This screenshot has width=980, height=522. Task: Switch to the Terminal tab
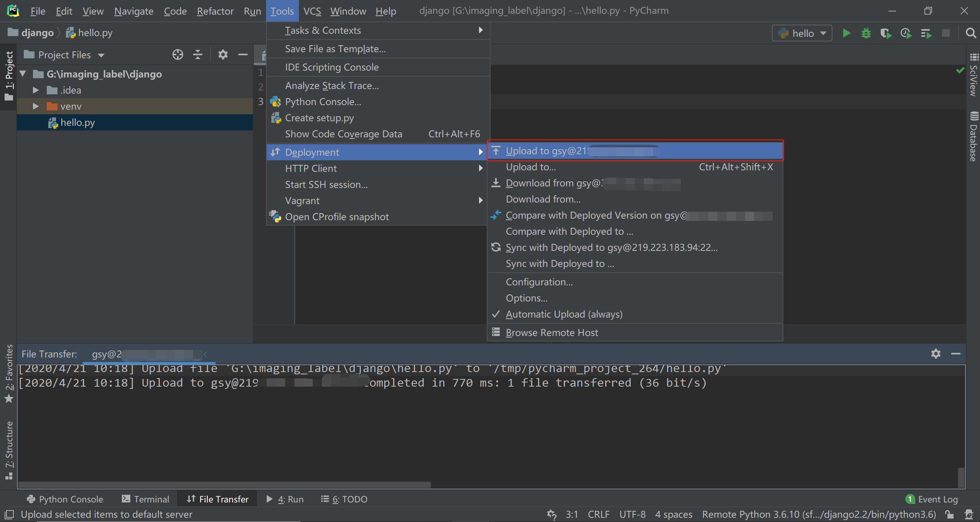coord(146,499)
